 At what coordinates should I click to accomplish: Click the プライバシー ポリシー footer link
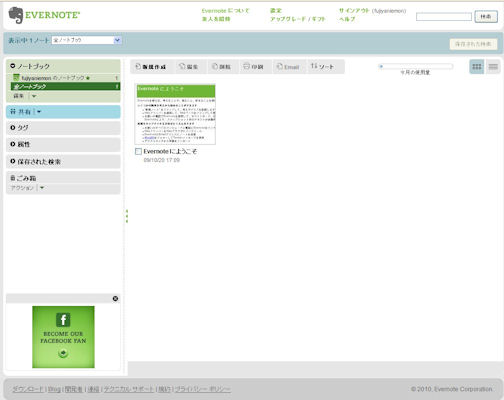[x=202, y=389]
